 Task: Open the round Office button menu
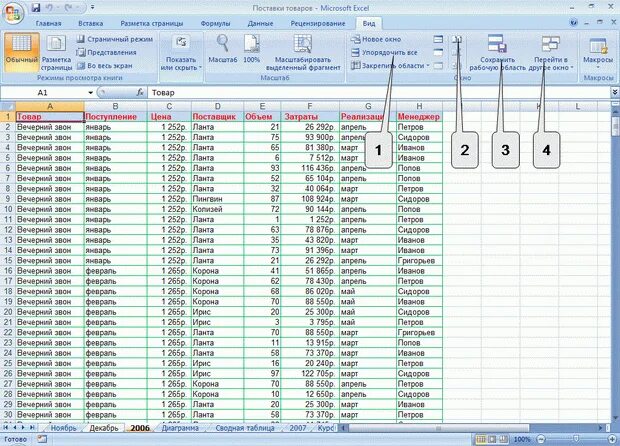point(13,13)
